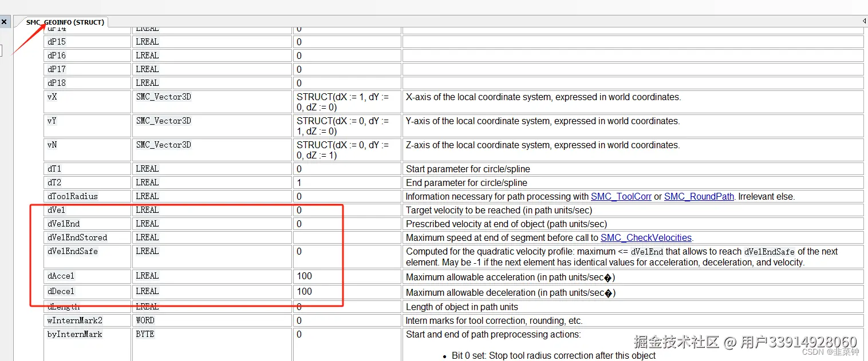The width and height of the screenshot is (868, 361).
Task: Select the dVelEndStored name cell
Action: (x=88, y=237)
